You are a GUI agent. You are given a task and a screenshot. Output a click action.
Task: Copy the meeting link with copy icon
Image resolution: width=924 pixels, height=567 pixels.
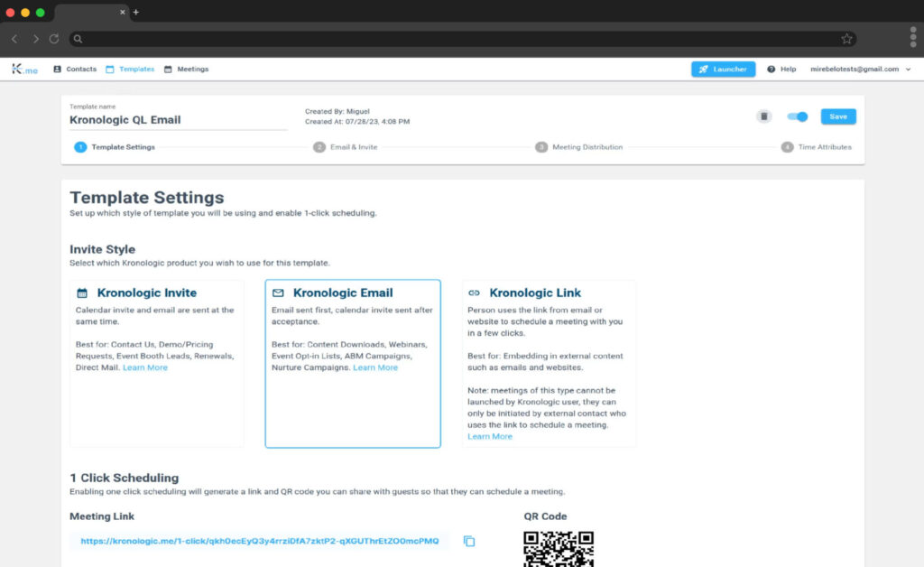469,541
